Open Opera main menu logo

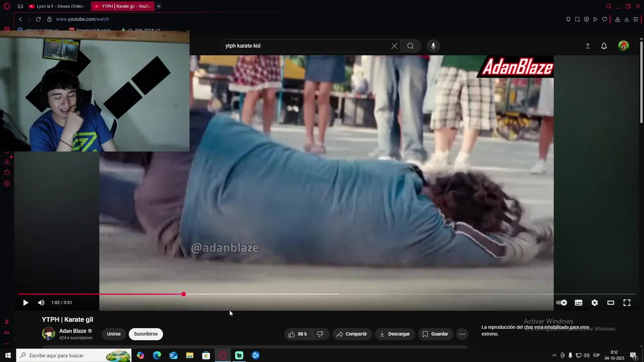click(7, 6)
